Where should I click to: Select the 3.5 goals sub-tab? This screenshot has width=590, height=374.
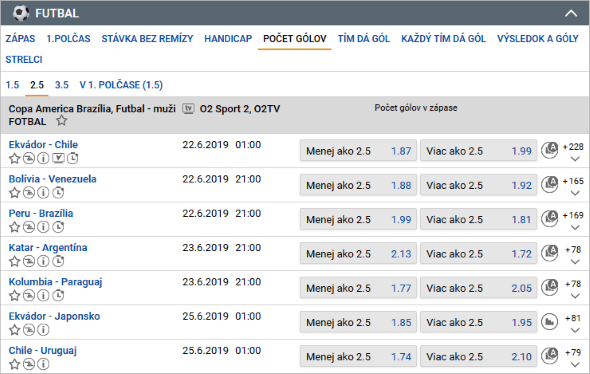pyautogui.click(x=62, y=85)
